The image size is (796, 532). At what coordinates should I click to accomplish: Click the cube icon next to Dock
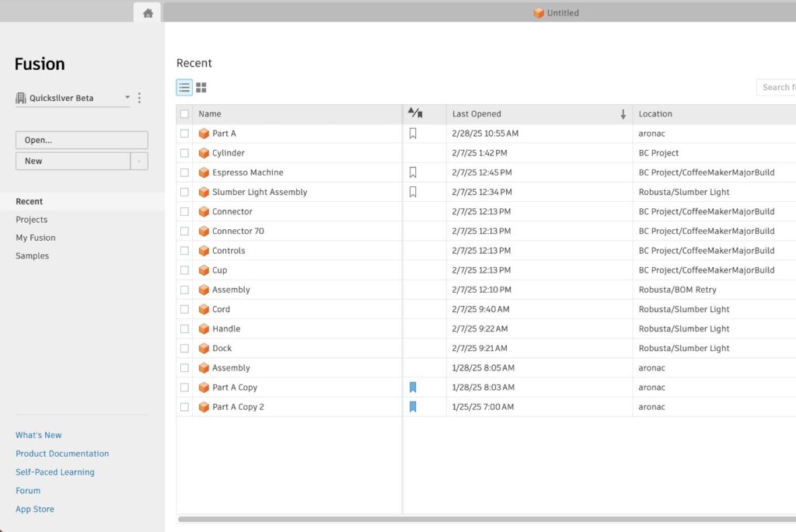204,349
